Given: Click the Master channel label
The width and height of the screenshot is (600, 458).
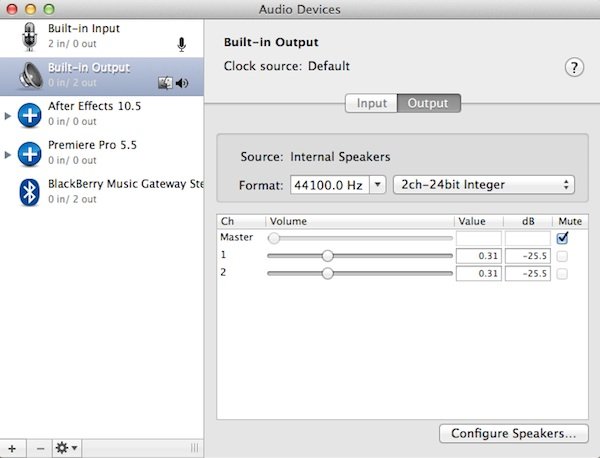Looking at the screenshot, I should [x=236, y=237].
